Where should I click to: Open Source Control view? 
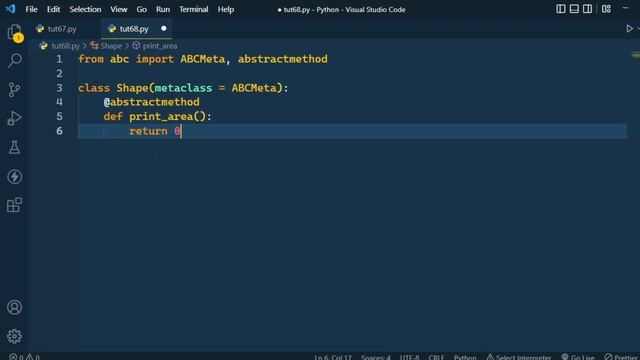click(x=14, y=89)
